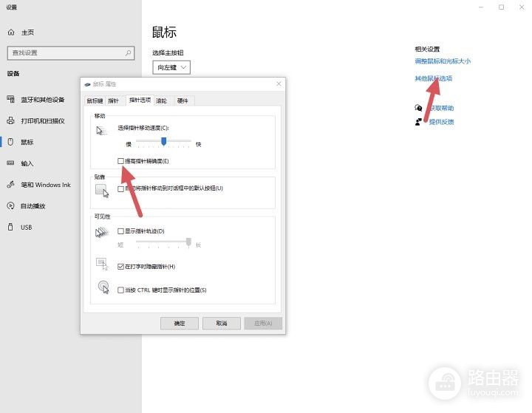The height and width of the screenshot is (413, 532).
Task: Click the CTRL pointer location icon
Action: (x=103, y=287)
